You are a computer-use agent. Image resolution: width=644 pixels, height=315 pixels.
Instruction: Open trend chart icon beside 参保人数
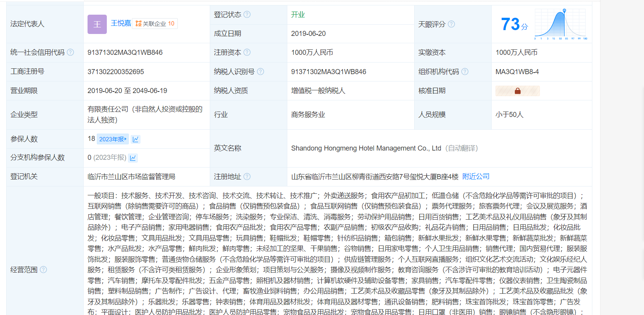pyautogui.click(x=135, y=139)
